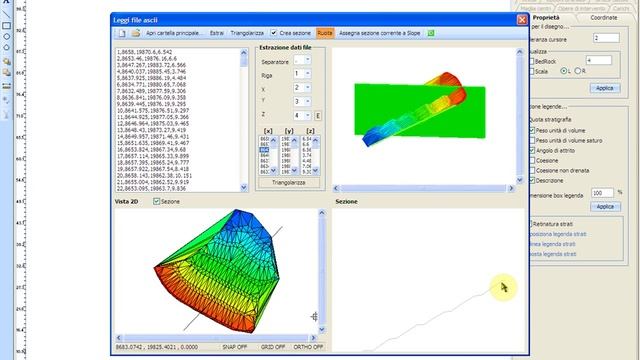Select data row 1,8658,19870.6,6.542
This screenshot has width=640, height=360.
(144, 52)
